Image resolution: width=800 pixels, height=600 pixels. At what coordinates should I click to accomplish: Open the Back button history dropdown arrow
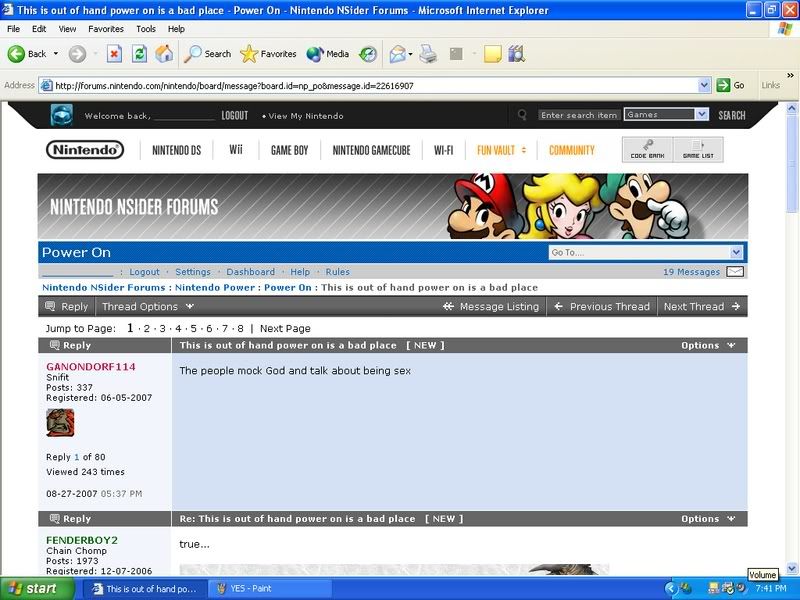(56, 54)
